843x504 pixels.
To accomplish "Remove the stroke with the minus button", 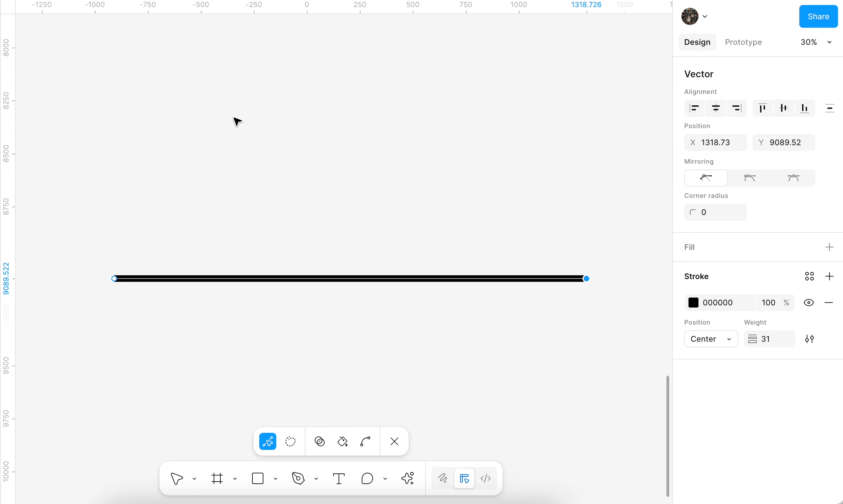I will 829,303.
